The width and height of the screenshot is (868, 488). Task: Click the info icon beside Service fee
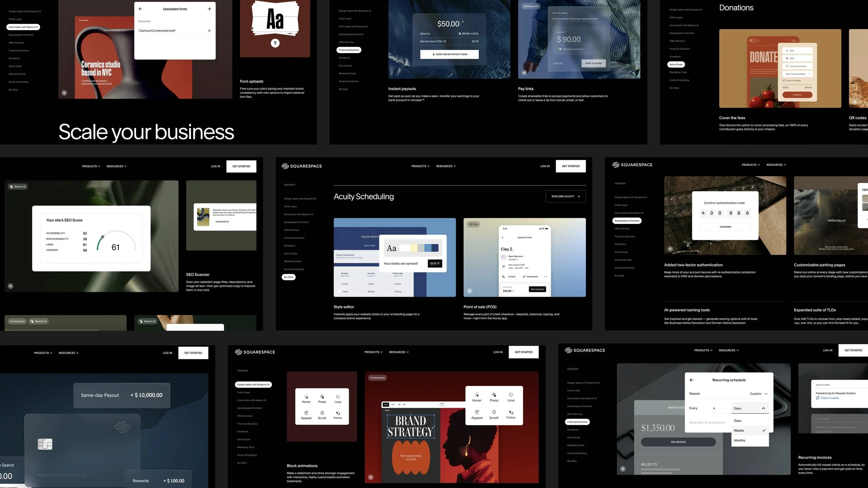pyautogui.click(x=445, y=41)
